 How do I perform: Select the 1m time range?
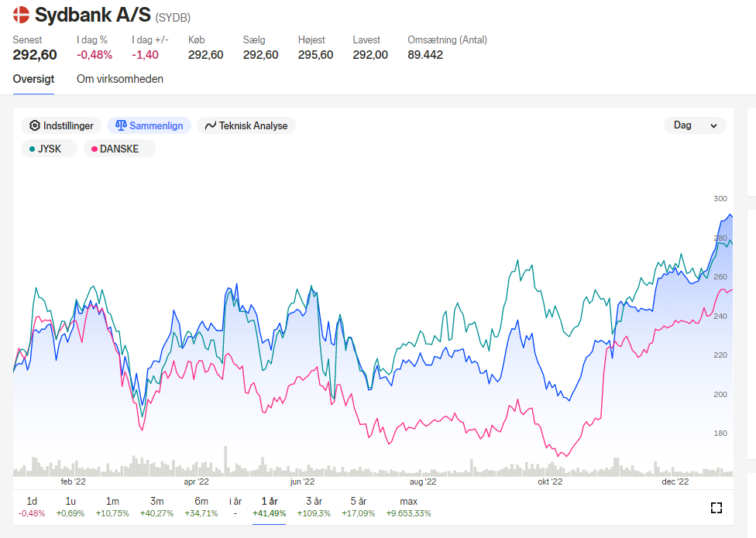point(112,507)
